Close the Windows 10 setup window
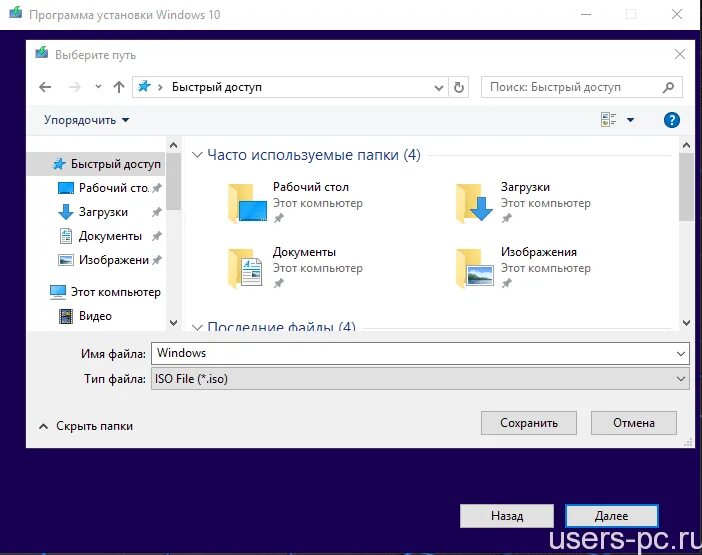This screenshot has height=555, width=702. click(677, 14)
